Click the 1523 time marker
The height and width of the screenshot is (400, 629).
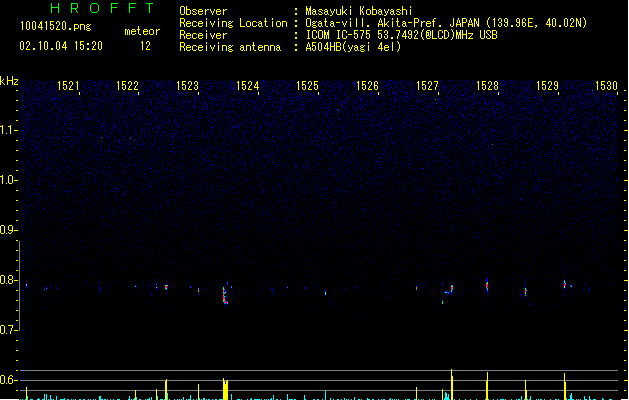point(187,86)
